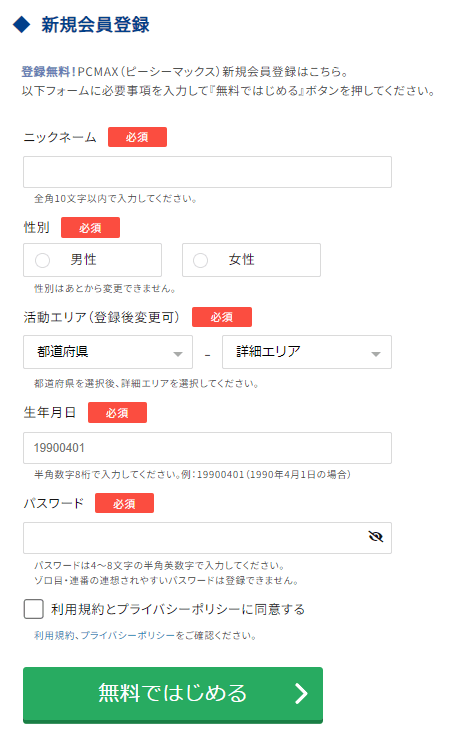Focus the 生年月日 input field

pyautogui.click(x=207, y=448)
